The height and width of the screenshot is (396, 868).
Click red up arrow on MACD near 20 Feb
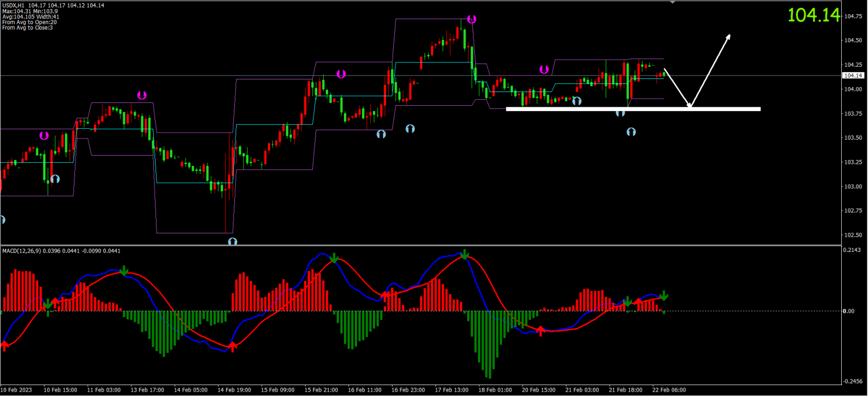coord(541,330)
